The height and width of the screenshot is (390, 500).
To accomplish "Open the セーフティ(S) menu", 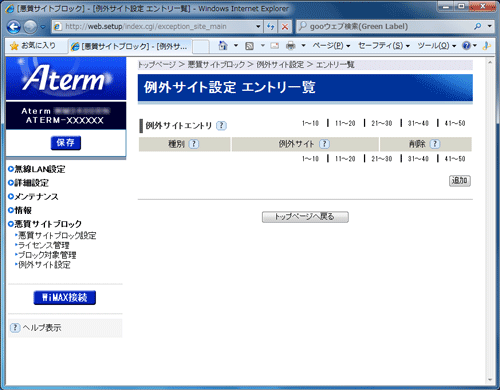I will (x=384, y=46).
